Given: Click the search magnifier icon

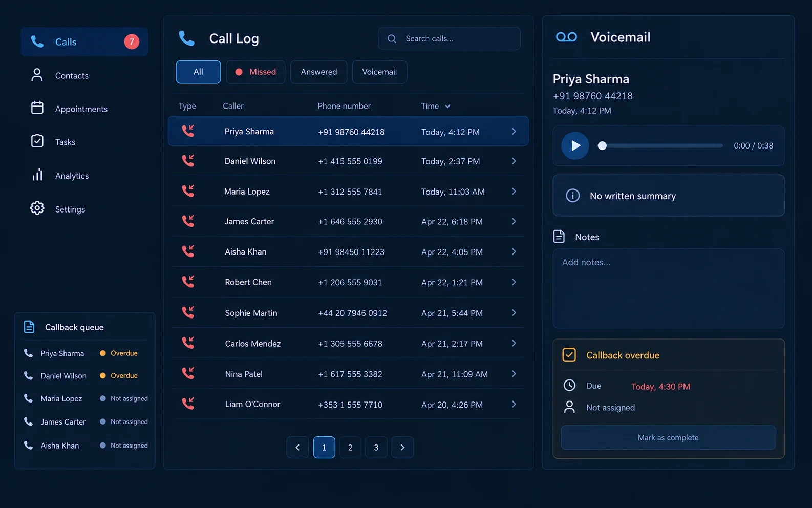Looking at the screenshot, I should [x=392, y=38].
